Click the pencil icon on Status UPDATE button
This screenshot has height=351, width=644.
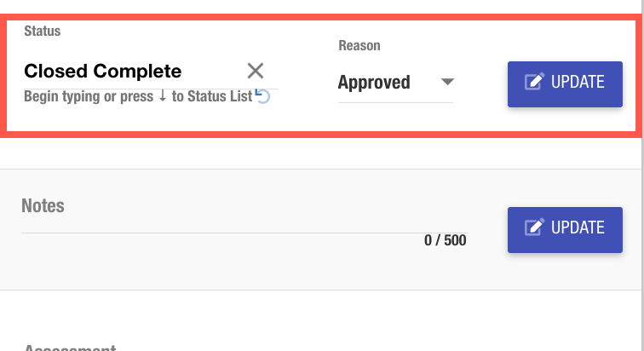pos(534,83)
